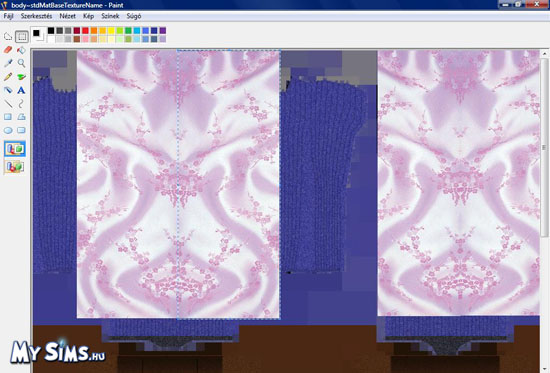
Task: Enable opaque selection mode option
Action: point(15,149)
